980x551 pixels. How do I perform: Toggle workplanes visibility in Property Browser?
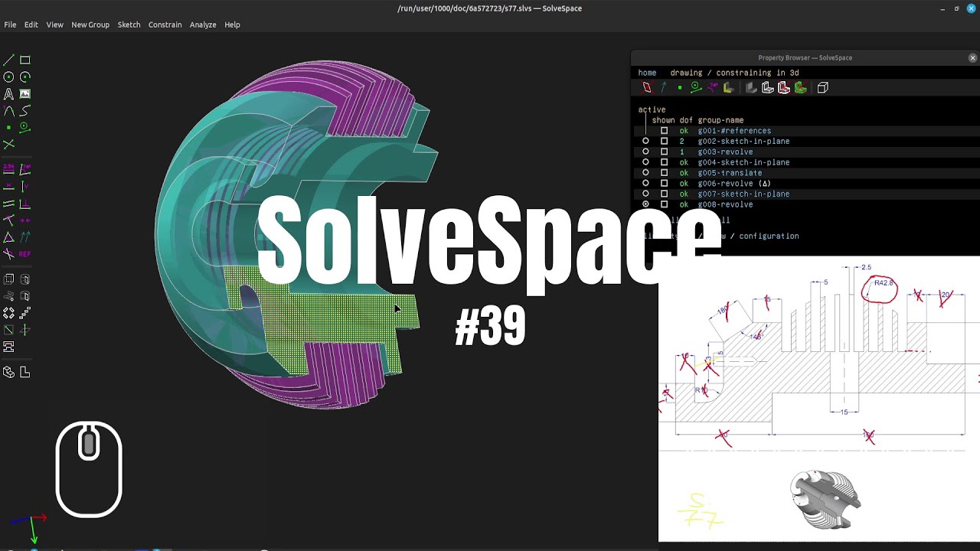(x=647, y=87)
